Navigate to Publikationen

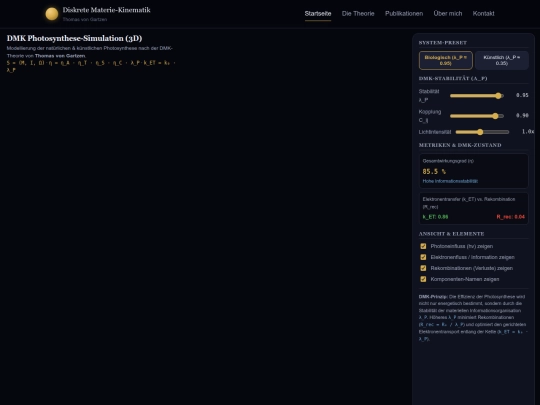click(404, 13)
